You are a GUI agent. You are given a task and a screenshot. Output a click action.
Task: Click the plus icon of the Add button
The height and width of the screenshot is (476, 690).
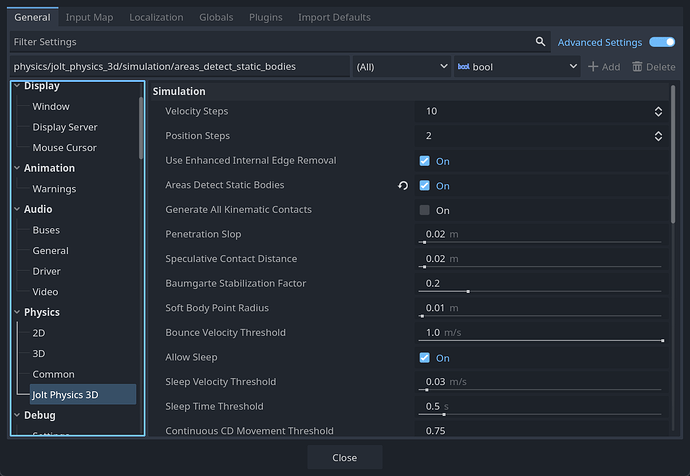click(593, 67)
